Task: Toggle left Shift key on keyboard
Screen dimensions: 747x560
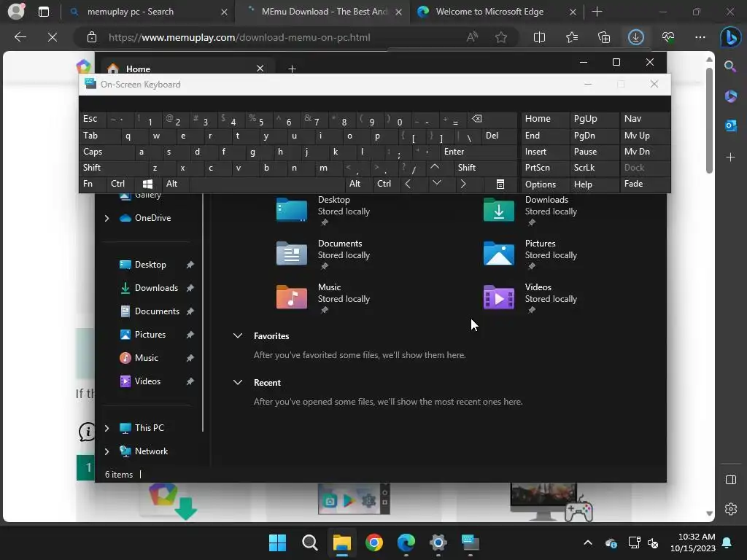Action: (x=113, y=168)
